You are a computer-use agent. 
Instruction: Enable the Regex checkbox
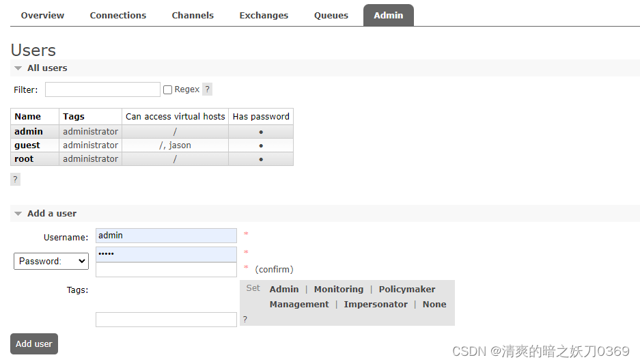click(x=167, y=89)
